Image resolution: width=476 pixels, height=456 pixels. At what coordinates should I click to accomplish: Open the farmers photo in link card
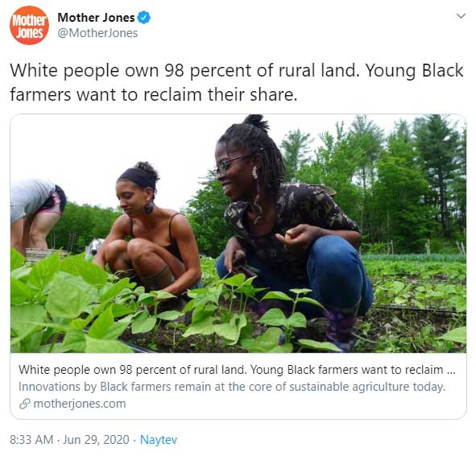pos(238,233)
